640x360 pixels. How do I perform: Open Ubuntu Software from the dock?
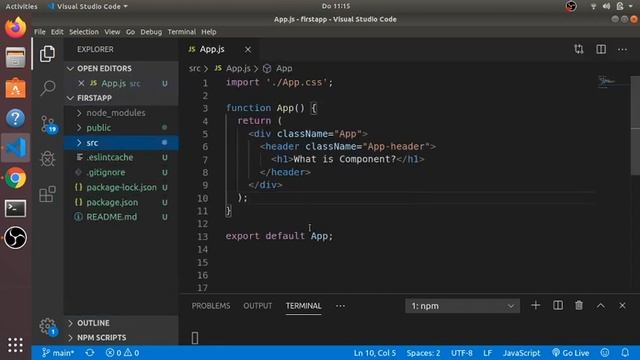[16, 88]
